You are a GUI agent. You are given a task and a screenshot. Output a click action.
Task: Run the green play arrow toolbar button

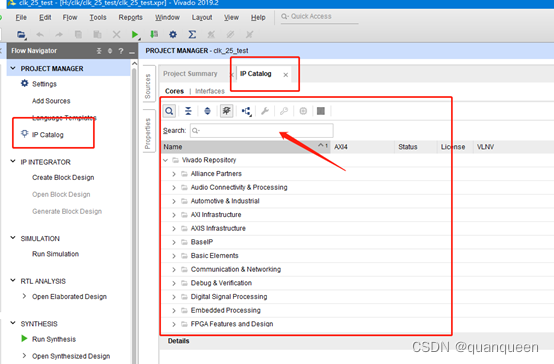pyautogui.click(x=135, y=34)
